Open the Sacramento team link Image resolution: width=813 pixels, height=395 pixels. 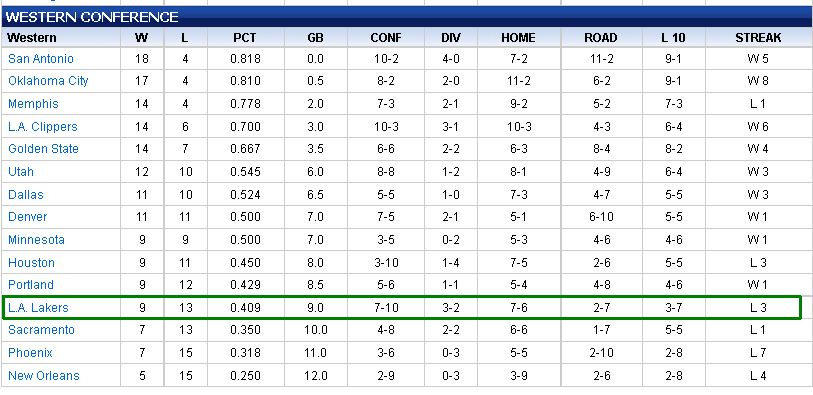click(x=41, y=331)
